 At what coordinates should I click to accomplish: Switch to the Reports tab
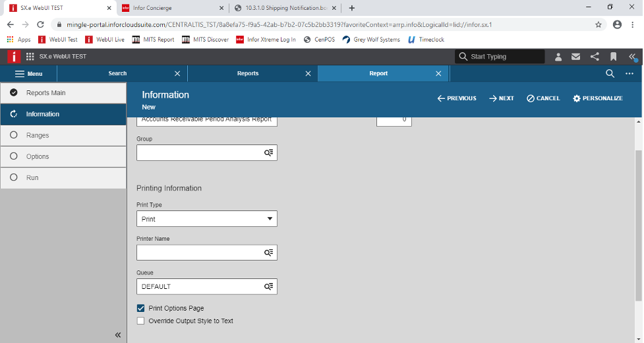pos(248,73)
